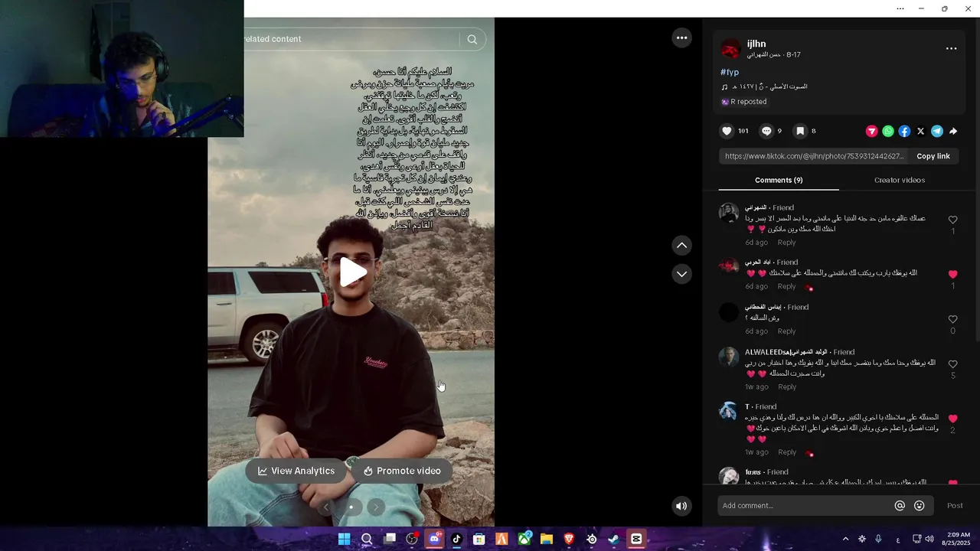The height and width of the screenshot is (551, 980).
Task: Mute the video with the speaker icon
Action: 681,506
